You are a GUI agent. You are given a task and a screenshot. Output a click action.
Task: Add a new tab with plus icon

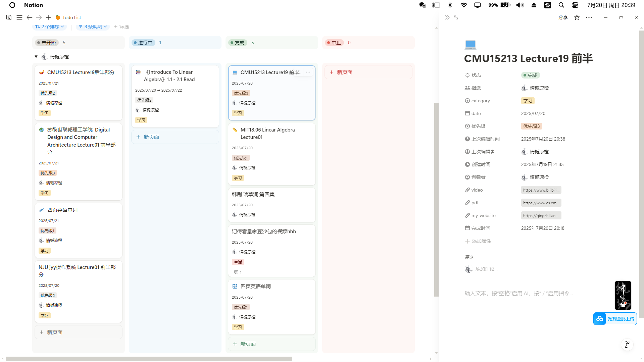coord(48,17)
